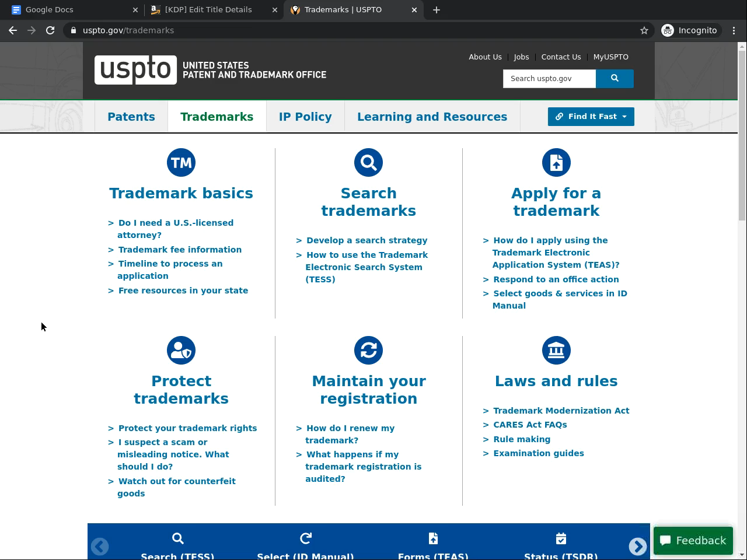Open How to use TESS link
The image size is (747, 560).
[x=366, y=267]
